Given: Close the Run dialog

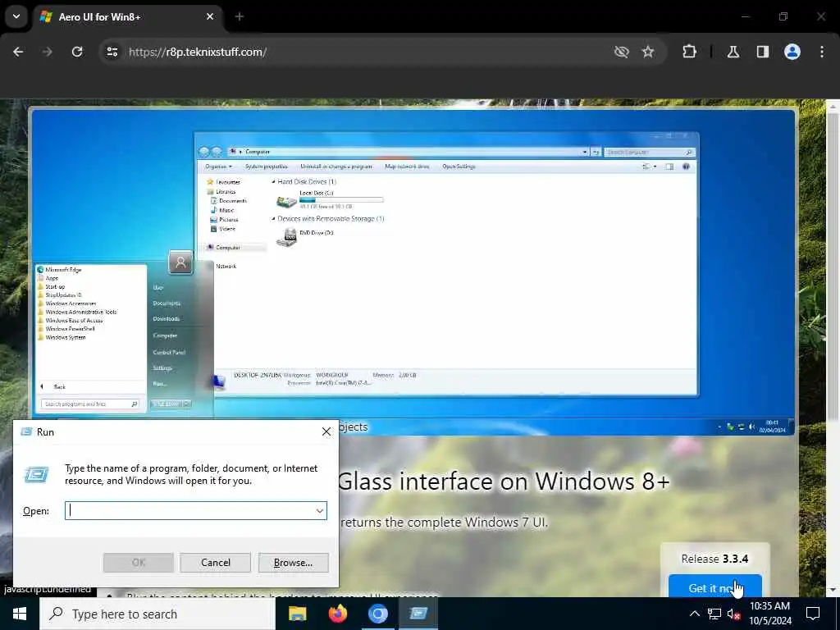Looking at the screenshot, I should point(326,431).
